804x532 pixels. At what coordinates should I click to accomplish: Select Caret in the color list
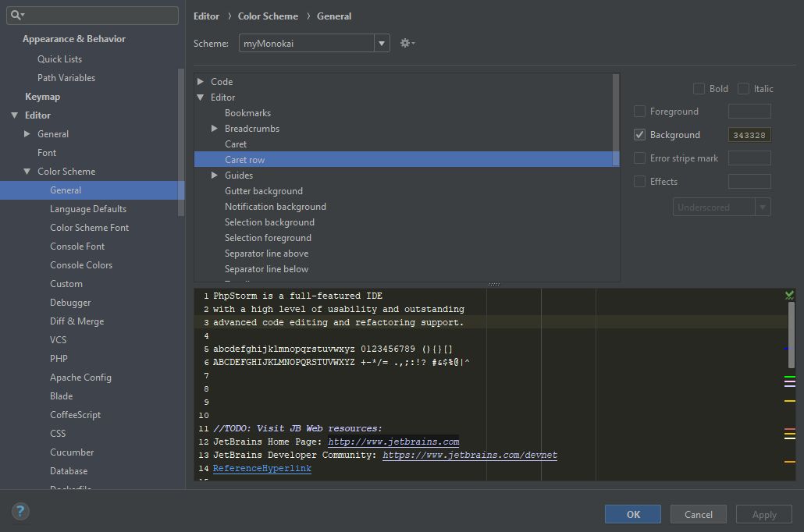(236, 144)
